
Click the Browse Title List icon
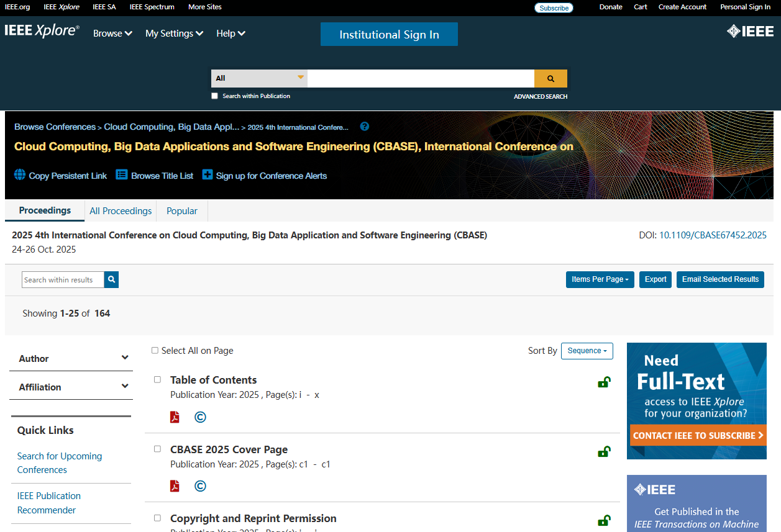[122, 175]
